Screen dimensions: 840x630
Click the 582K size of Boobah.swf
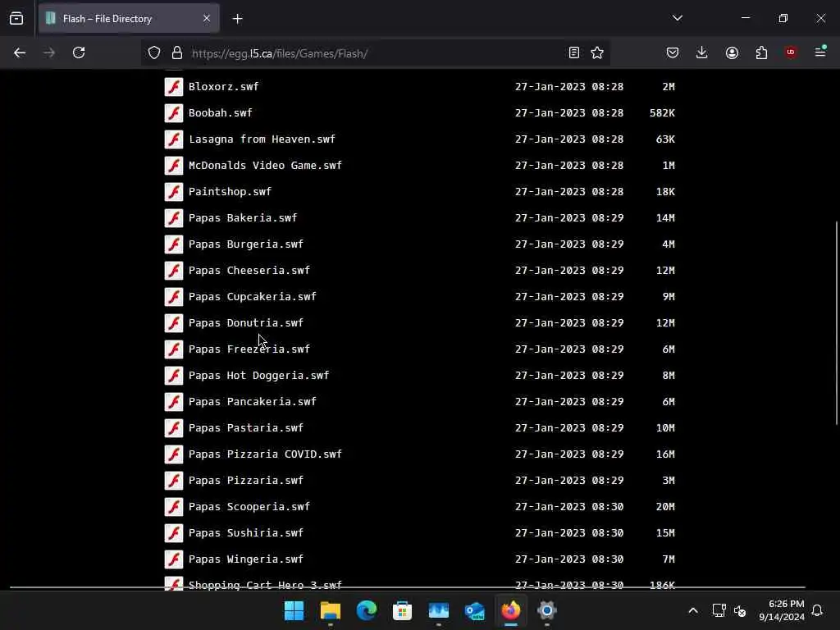coord(662,113)
